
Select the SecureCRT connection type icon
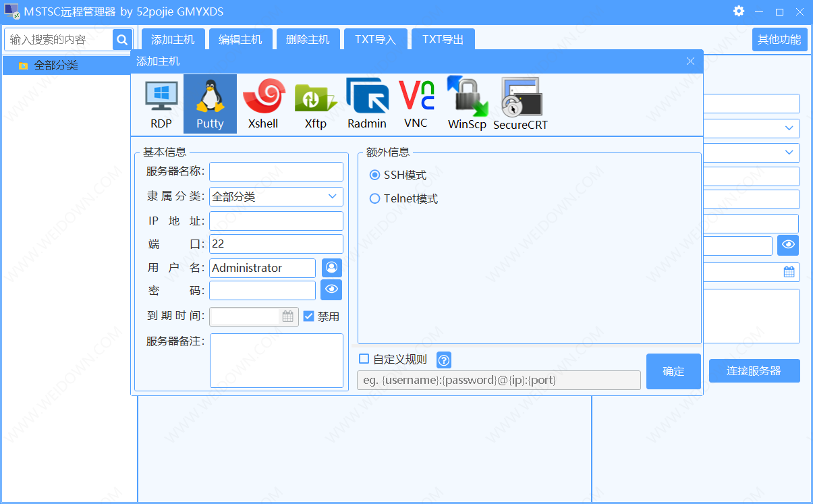click(x=520, y=104)
